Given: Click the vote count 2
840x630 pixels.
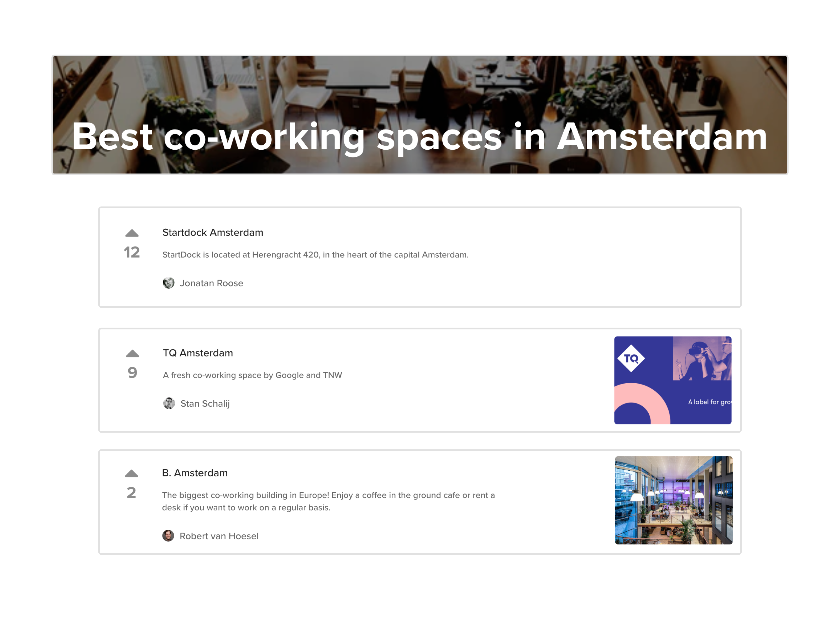Looking at the screenshot, I should [132, 493].
